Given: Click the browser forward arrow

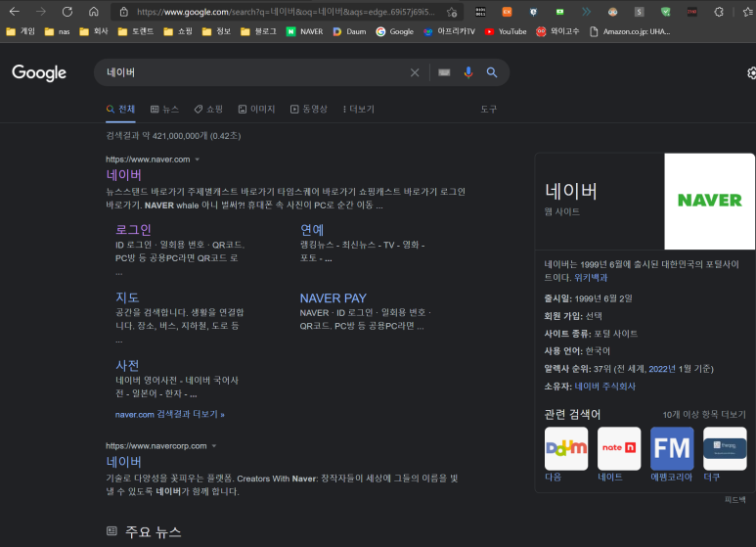Looking at the screenshot, I should click(x=41, y=11).
